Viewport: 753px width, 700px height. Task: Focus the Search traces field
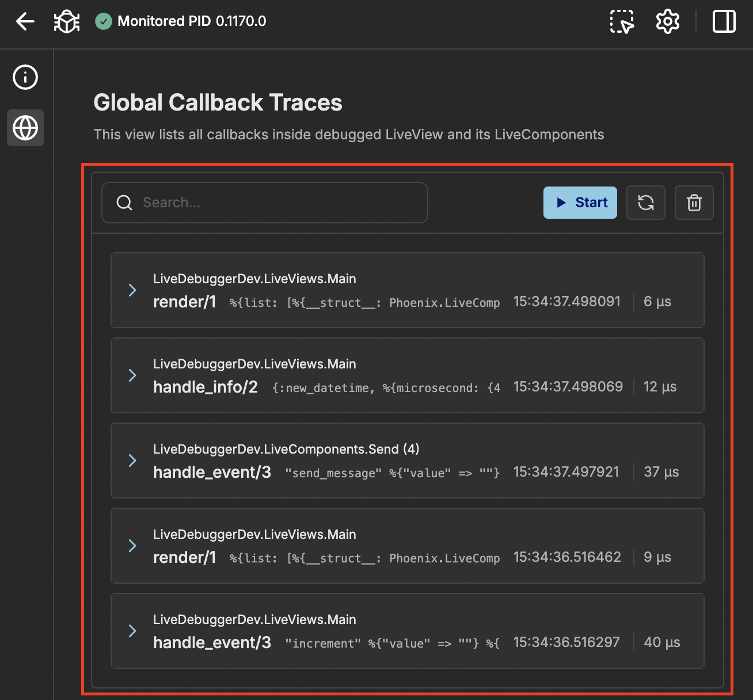click(265, 203)
